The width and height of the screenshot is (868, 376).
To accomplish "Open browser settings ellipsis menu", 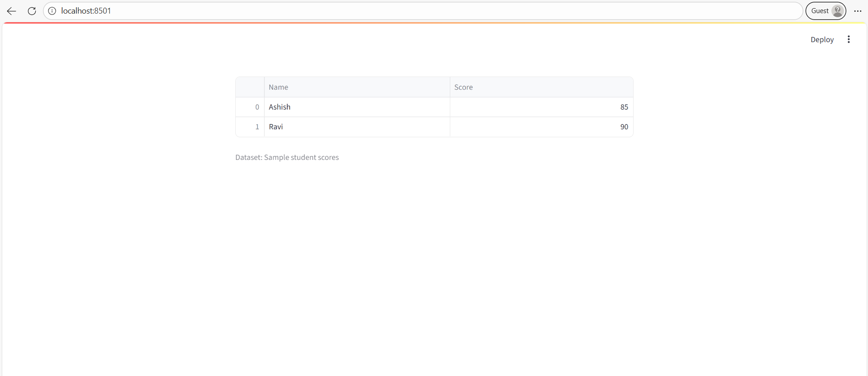I will (x=858, y=11).
